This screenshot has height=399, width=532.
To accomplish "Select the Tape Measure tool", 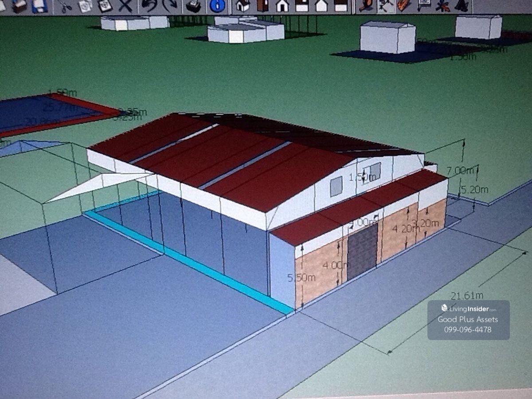I will tap(365, 5).
